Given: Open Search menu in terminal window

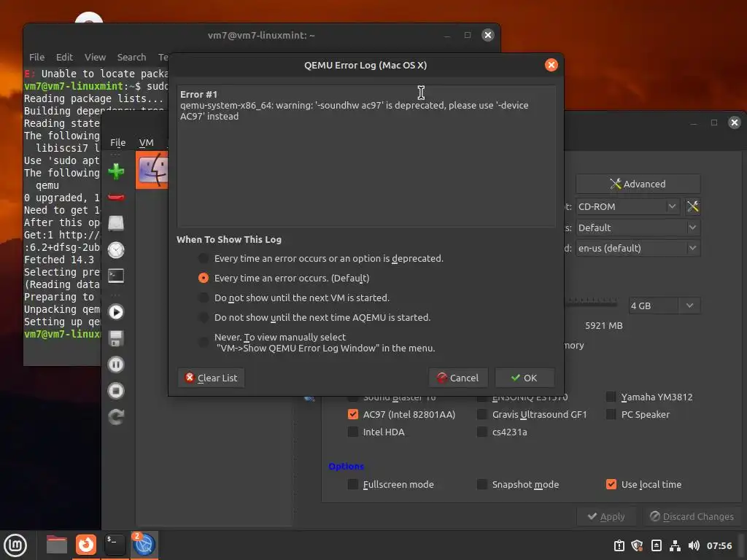Looking at the screenshot, I should 131,57.
